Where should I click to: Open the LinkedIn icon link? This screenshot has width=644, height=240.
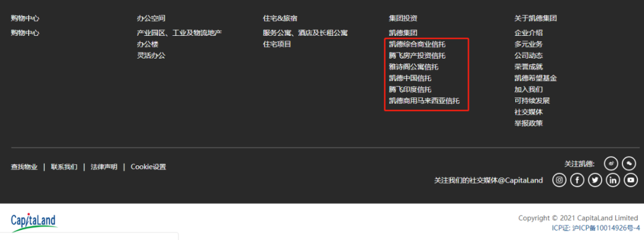613,180
